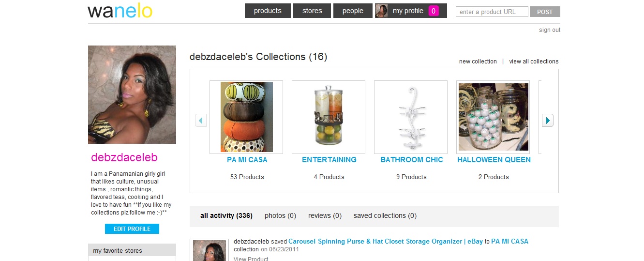The image size is (644, 261).
Task: Go to the products section
Action: [268, 11]
